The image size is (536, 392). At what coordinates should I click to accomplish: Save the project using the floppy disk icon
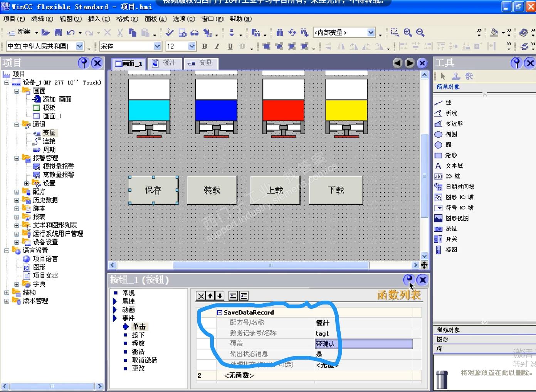point(58,33)
